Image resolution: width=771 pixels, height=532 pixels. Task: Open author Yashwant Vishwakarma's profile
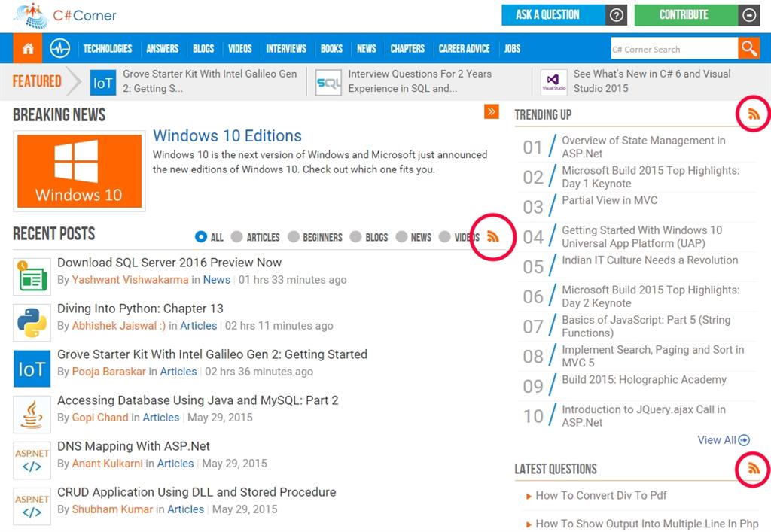[130, 279]
